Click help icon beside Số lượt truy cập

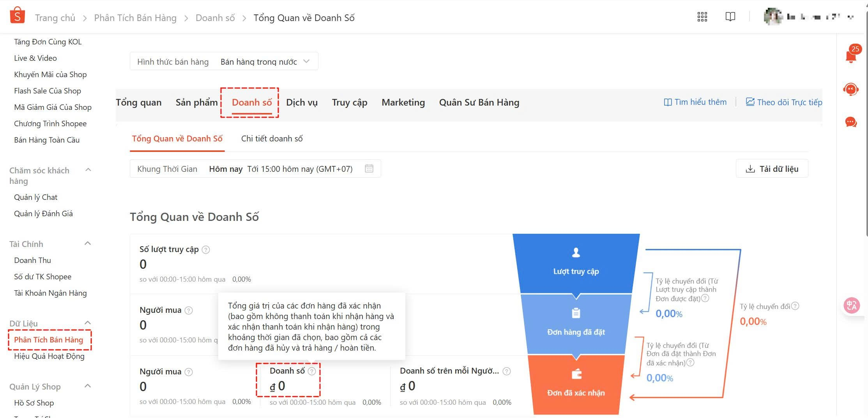click(206, 250)
